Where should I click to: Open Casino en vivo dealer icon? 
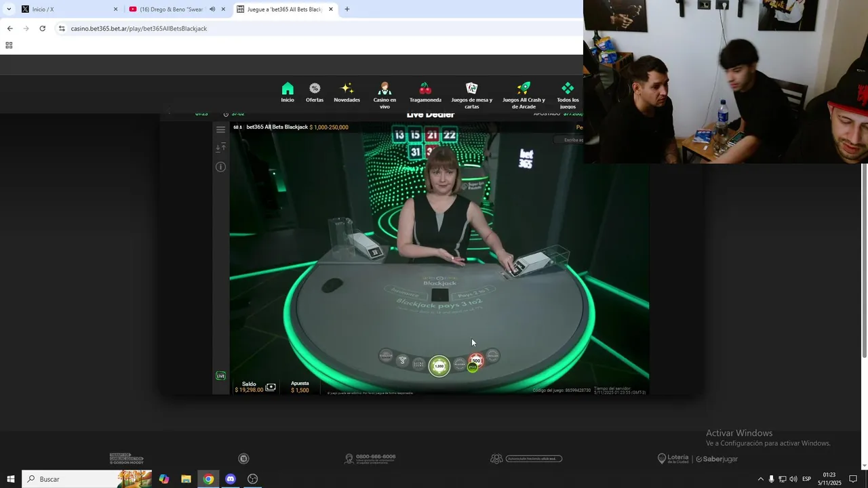384,89
